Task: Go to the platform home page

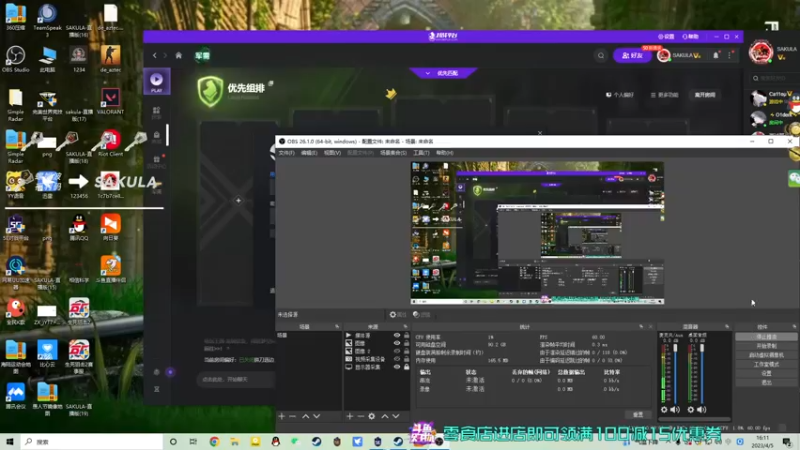Action: click(179, 55)
